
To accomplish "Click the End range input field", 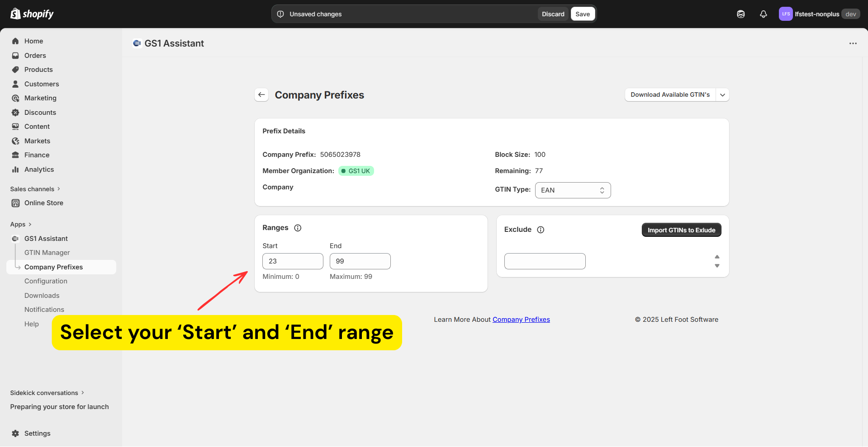I will (x=360, y=261).
